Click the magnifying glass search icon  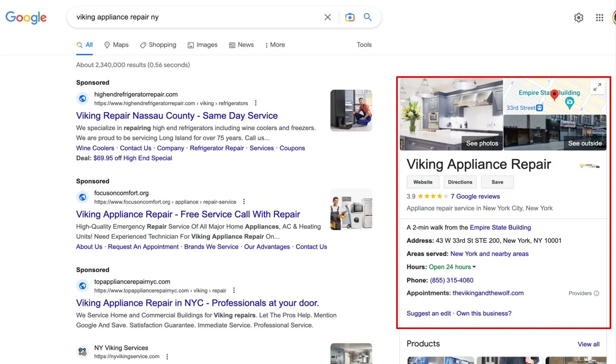click(x=368, y=17)
